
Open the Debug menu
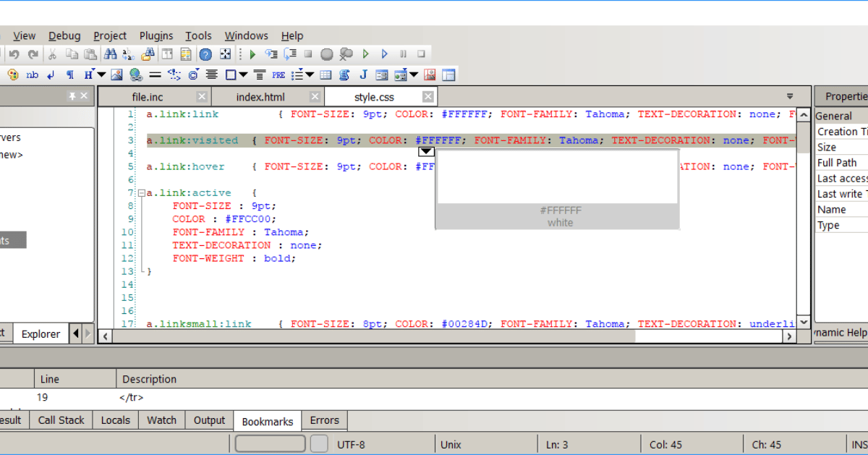tap(64, 35)
